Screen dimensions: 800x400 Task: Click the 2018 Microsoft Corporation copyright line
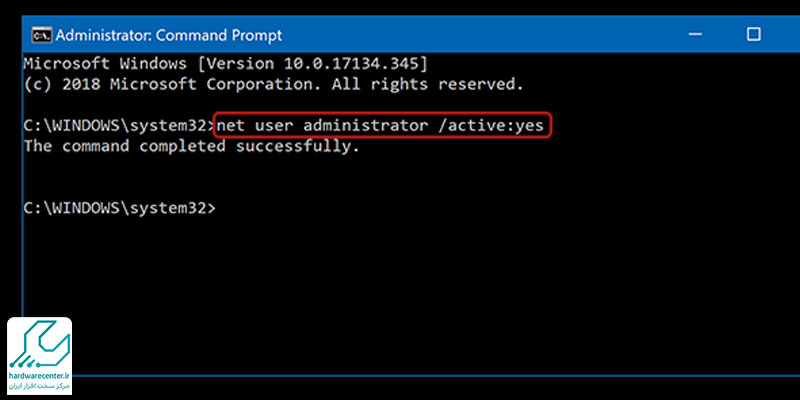(273, 85)
